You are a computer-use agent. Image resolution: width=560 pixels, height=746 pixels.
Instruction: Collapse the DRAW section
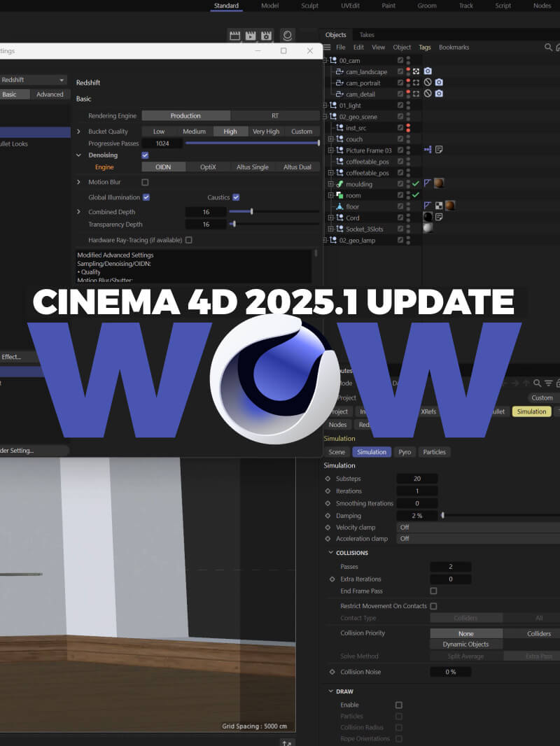(331, 691)
